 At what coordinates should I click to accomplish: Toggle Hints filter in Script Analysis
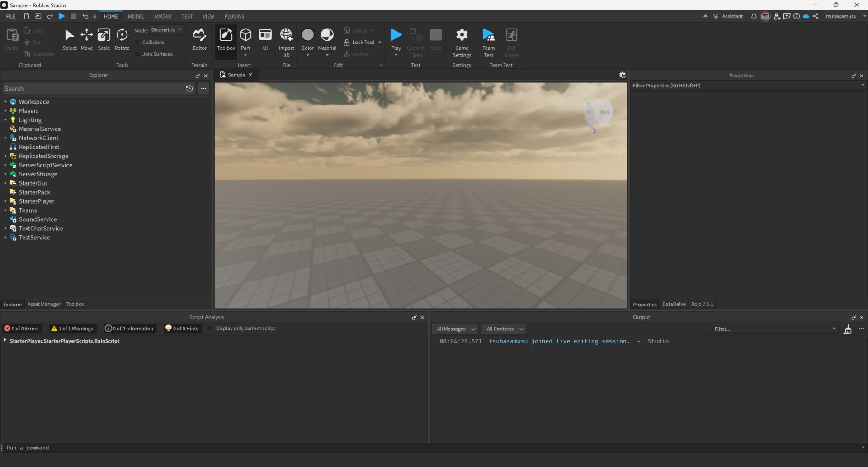click(x=182, y=329)
